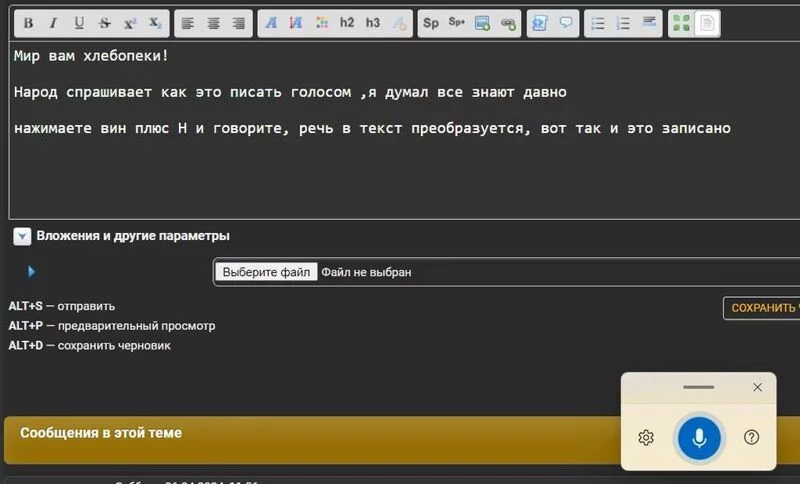Create a bulleted list
Viewport: 800px width, 484px height.
coord(597,23)
